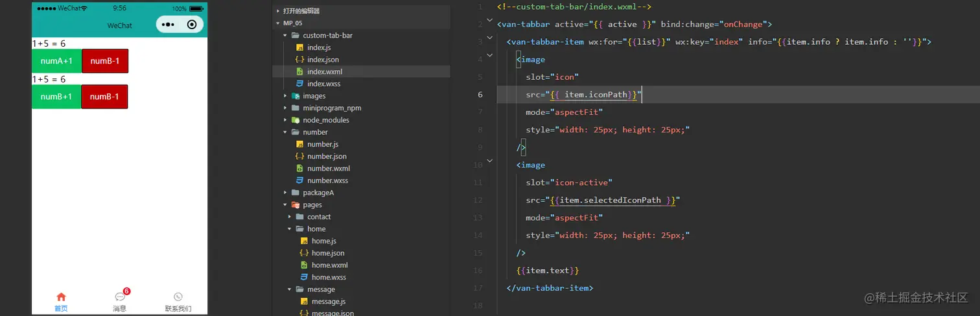Click the WXSS icon beside index.wxss
This screenshot has height=316, width=980.
point(299,84)
